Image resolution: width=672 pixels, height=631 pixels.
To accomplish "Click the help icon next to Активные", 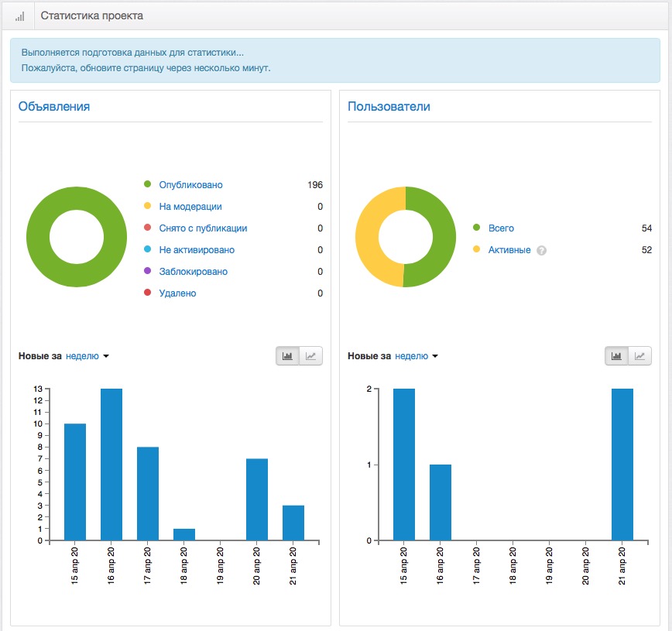I will pos(541,250).
